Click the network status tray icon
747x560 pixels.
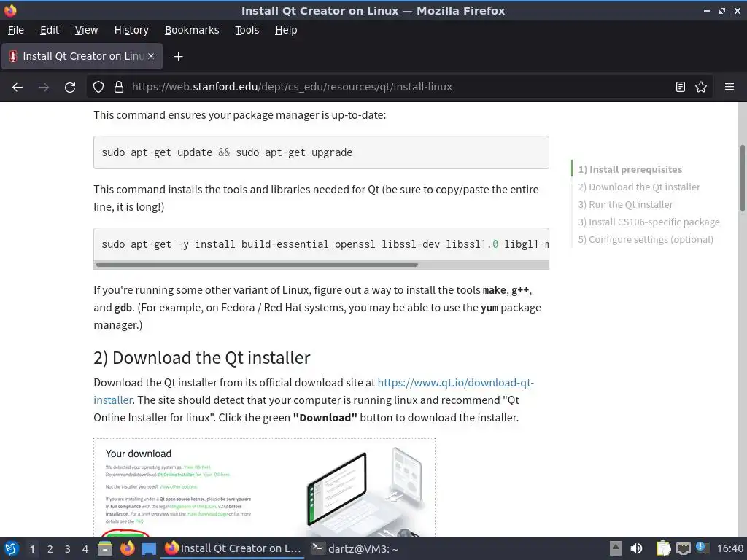[x=683, y=548]
